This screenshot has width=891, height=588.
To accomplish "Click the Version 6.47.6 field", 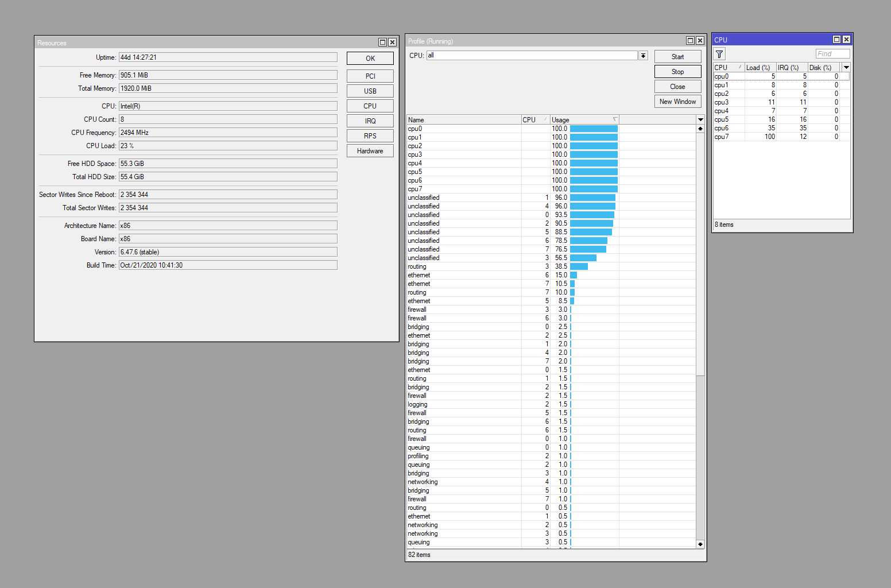I will (x=228, y=252).
